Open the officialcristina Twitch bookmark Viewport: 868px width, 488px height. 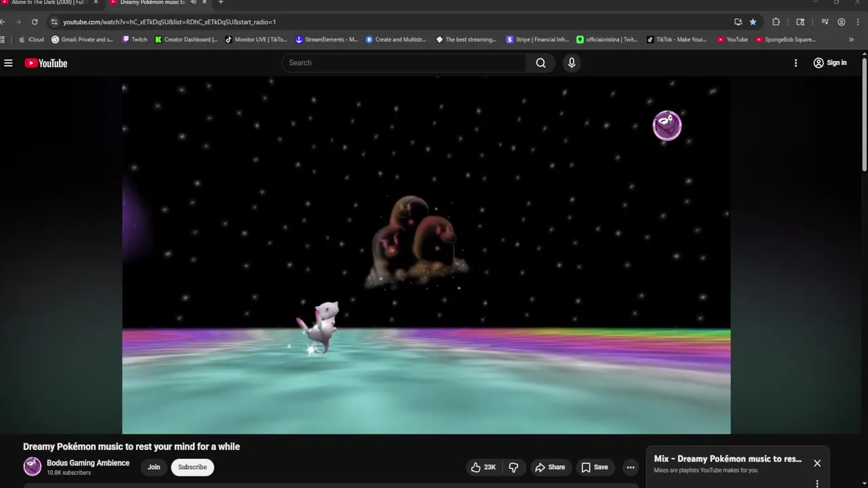pyautogui.click(x=608, y=39)
